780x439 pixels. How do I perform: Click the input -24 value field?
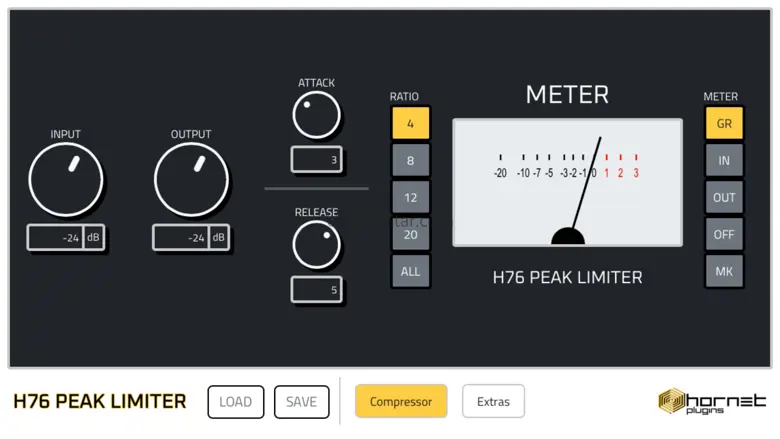(55, 238)
